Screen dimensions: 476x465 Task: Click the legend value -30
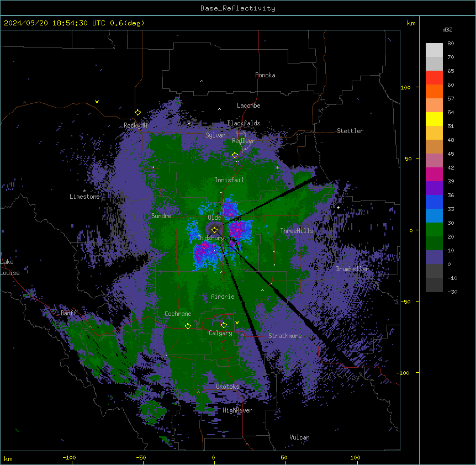(452, 292)
